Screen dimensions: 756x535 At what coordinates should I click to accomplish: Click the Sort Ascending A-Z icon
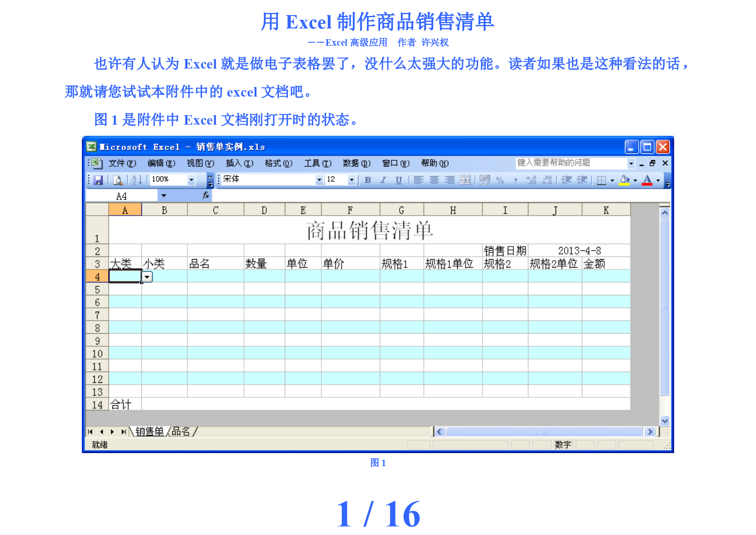pos(137,180)
